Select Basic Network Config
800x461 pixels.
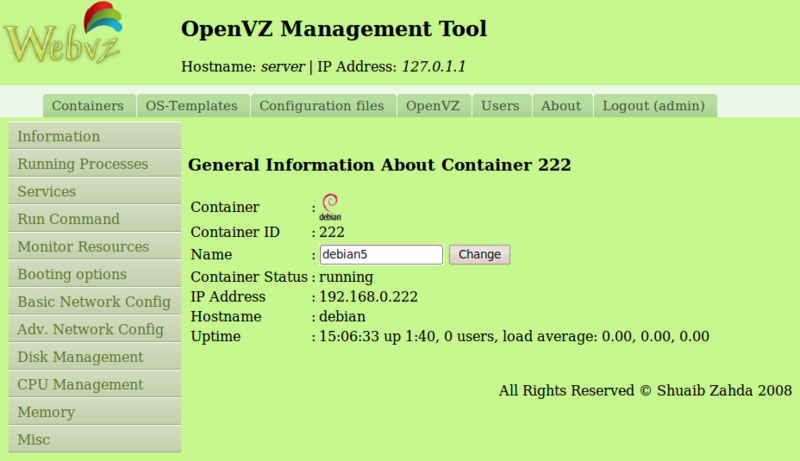[95, 301]
